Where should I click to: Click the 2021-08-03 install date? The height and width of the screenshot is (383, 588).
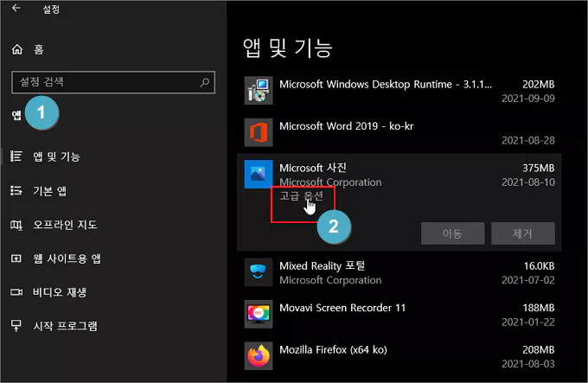(x=528, y=363)
